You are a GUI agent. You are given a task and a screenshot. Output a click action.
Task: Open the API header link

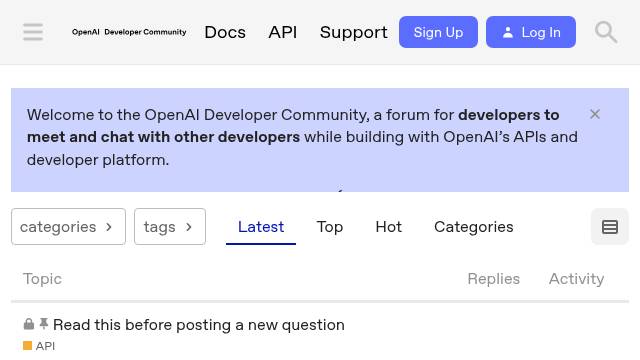coord(282,32)
